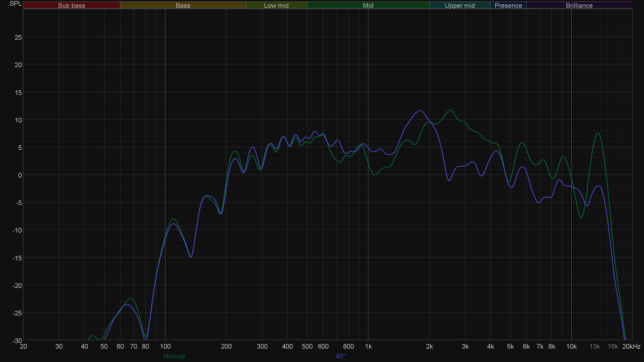The width and height of the screenshot is (644, 362).
Task: Select the Mid band header
Action: 368,5
